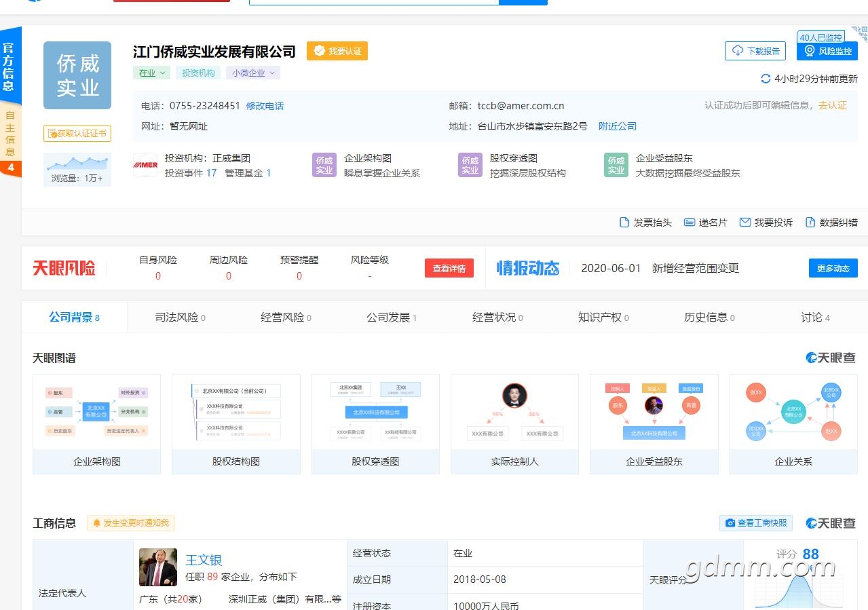Click the 发票抬头 invoice icon
The image size is (868, 610).
click(x=624, y=223)
